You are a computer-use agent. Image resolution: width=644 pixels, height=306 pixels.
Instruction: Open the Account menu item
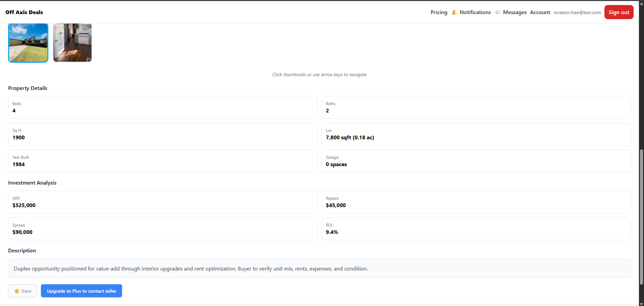[540, 12]
